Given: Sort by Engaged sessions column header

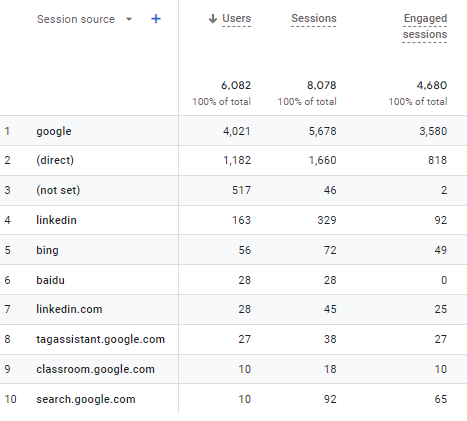Looking at the screenshot, I should [425, 26].
